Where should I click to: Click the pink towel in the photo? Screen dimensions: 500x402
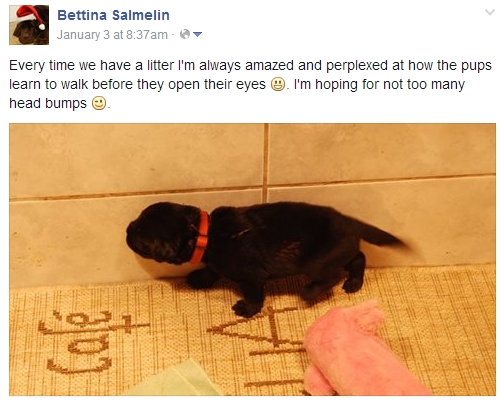coord(358,350)
